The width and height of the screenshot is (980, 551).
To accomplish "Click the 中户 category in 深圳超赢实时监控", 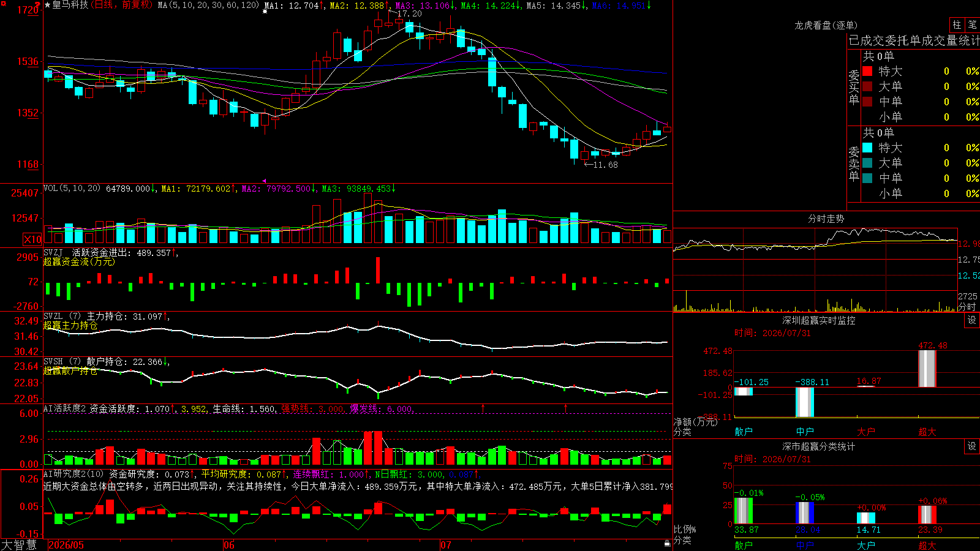I will pyautogui.click(x=805, y=432).
